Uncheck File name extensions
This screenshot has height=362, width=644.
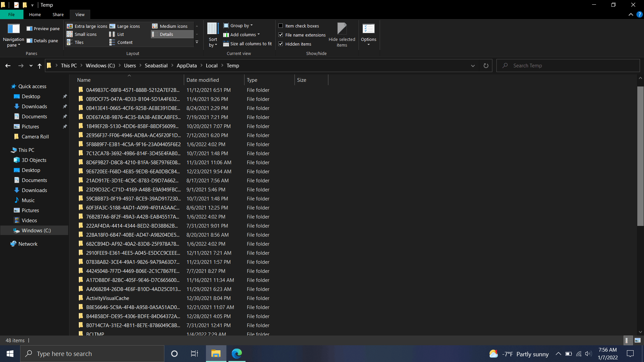[x=281, y=35]
